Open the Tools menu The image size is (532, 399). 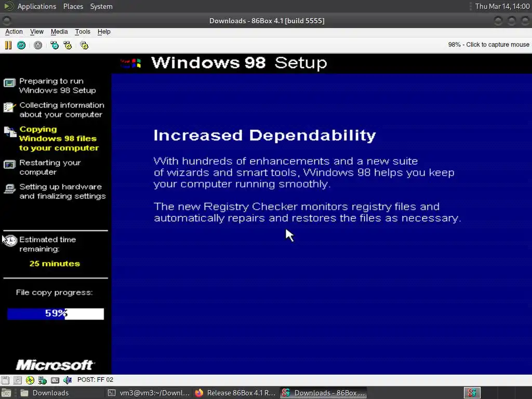tap(83, 32)
